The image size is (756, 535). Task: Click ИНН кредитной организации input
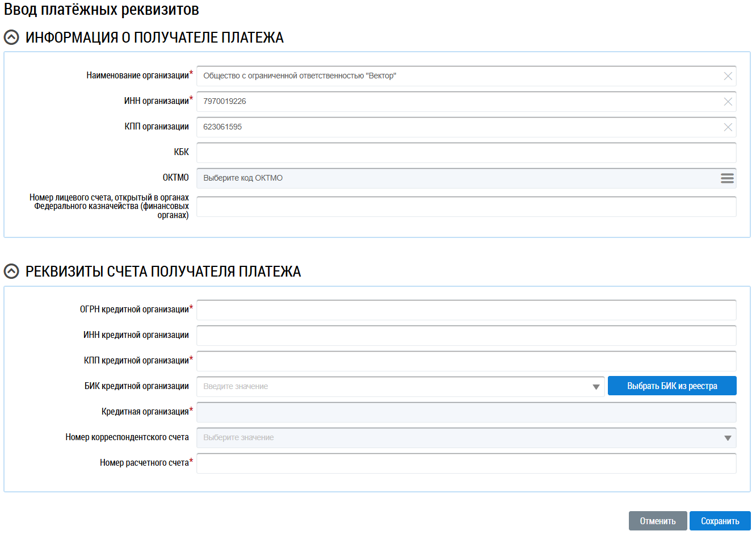click(465, 336)
